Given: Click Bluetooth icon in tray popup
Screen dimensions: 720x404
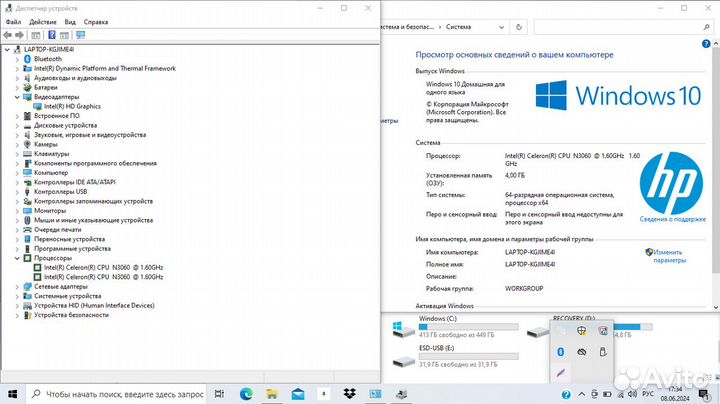Looking at the screenshot, I should [x=561, y=352].
